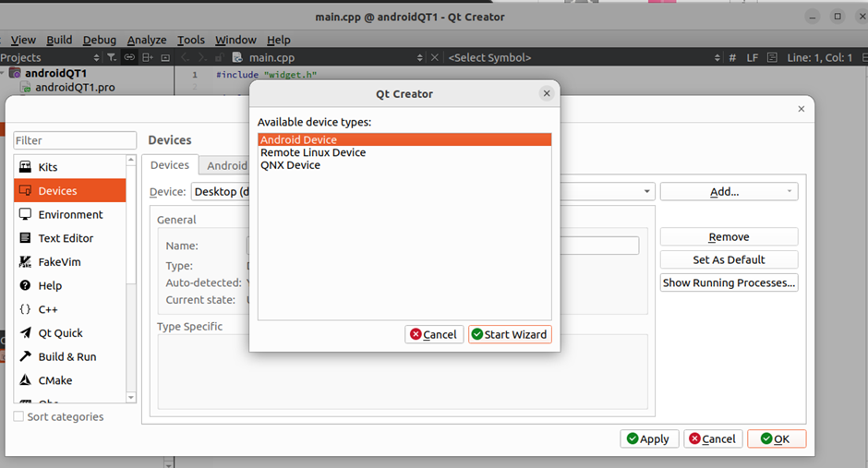Click the category list scroll up arrow
Viewport: 868px width, 468px height.
[x=130, y=160]
